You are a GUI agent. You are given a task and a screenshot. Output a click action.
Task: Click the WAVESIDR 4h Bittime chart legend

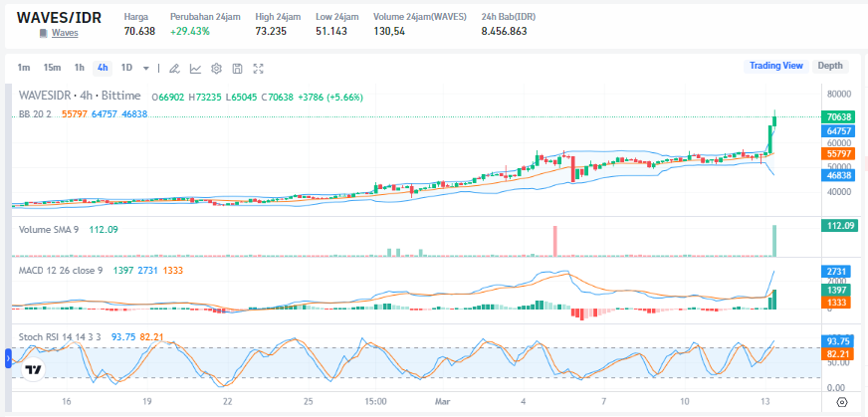point(80,96)
